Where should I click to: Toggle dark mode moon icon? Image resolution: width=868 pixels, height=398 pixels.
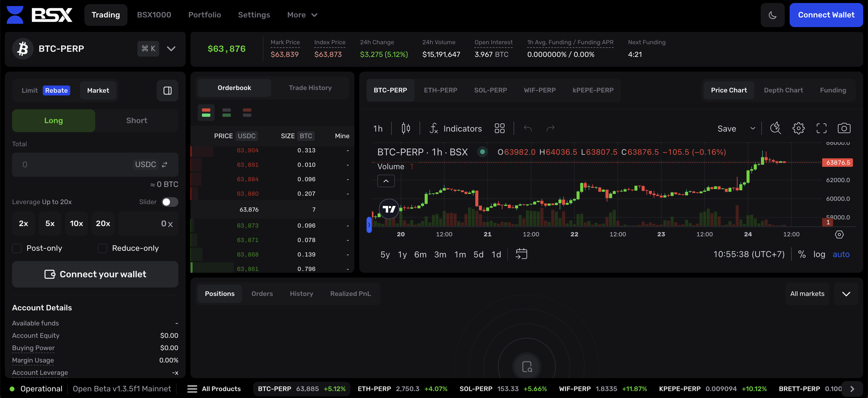coord(772,15)
